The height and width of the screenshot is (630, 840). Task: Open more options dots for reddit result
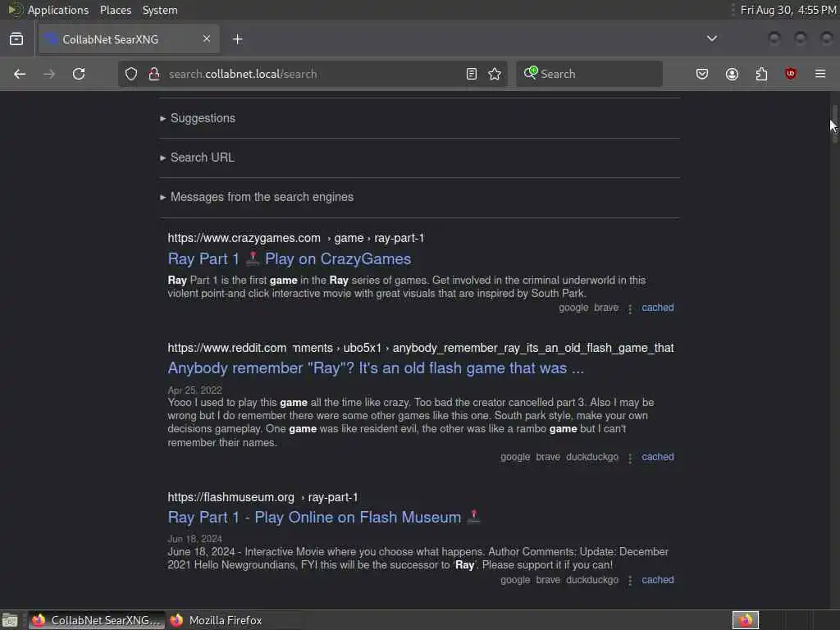tap(630, 458)
